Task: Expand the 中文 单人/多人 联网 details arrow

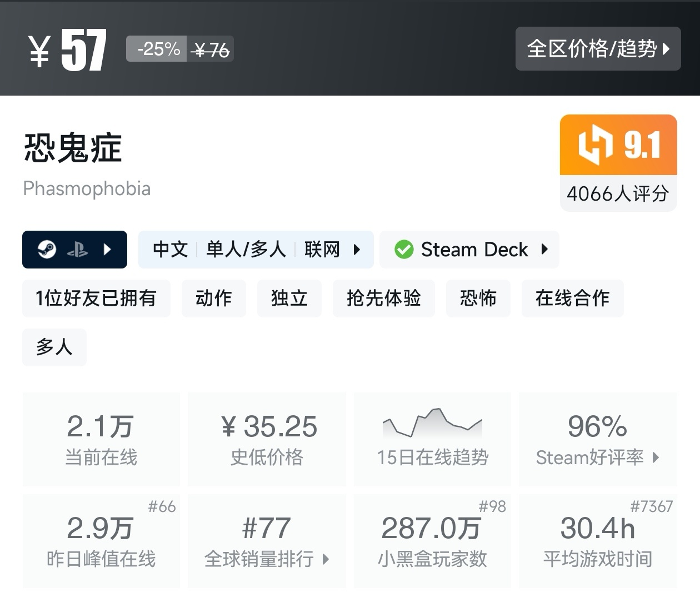Action: tap(357, 250)
